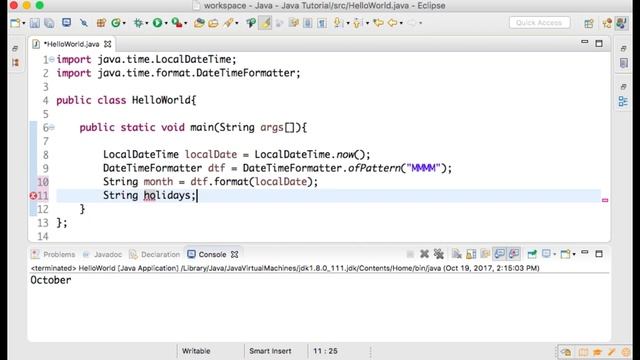The width and height of the screenshot is (640, 360).
Task: Click the word holidays on line 11
Action: click(167, 196)
